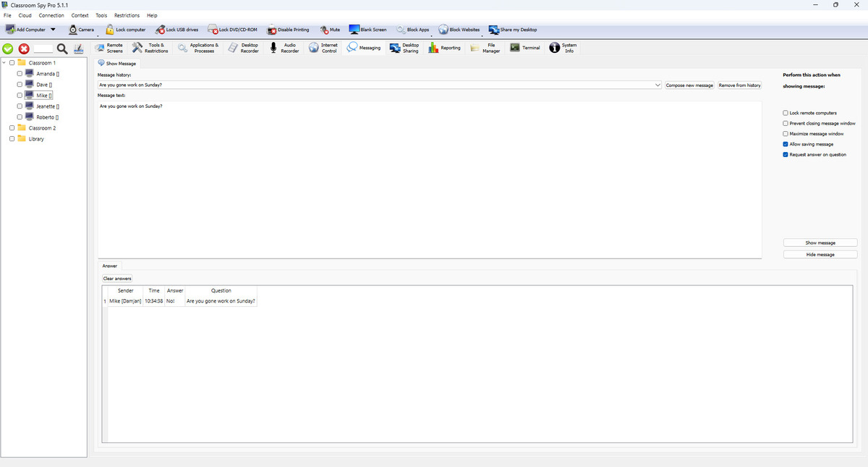Select the Answer tab

tap(109, 266)
